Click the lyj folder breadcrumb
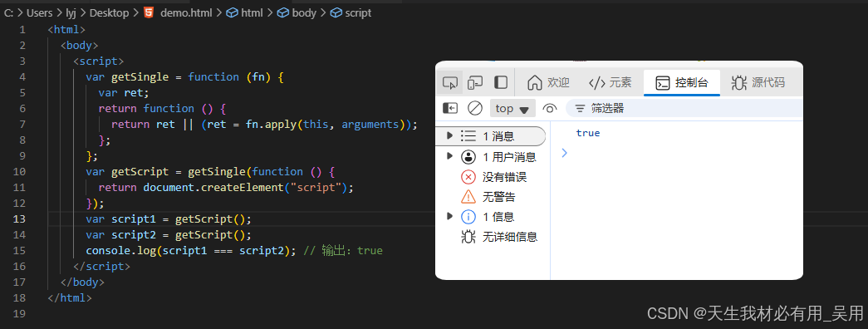868x329 pixels. point(71,12)
